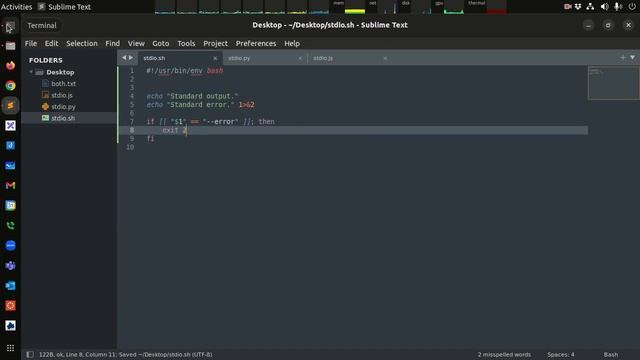Open Google Chrome from the dock
The width and height of the screenshot is (640, 360).
[x=11, y=85]
